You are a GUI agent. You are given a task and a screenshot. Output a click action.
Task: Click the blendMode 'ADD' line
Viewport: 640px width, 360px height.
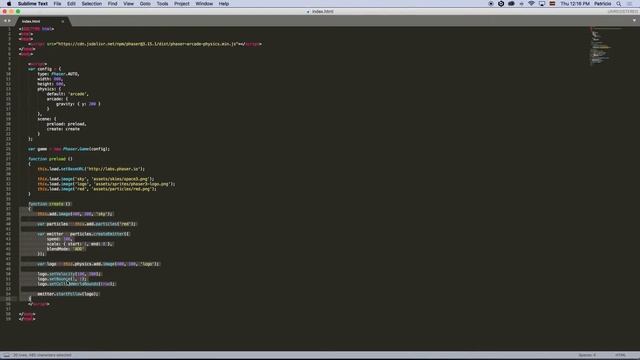click(x=66, y=249)
